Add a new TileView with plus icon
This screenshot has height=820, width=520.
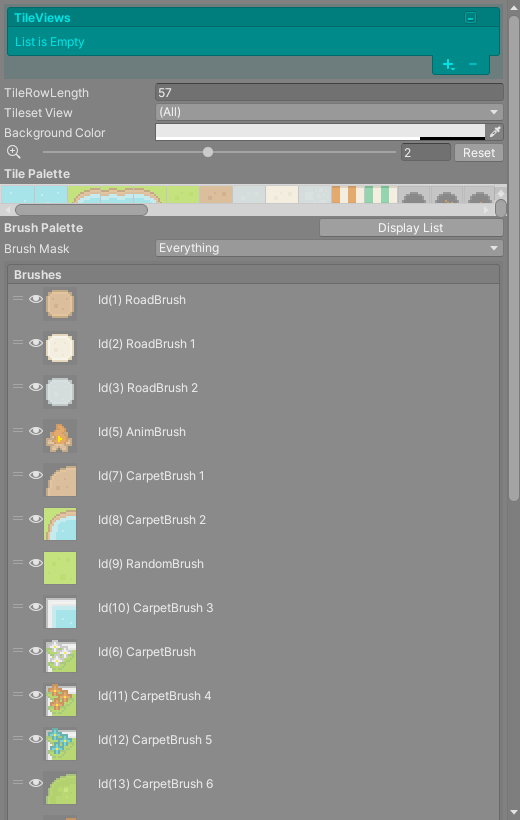click(448, 64)
